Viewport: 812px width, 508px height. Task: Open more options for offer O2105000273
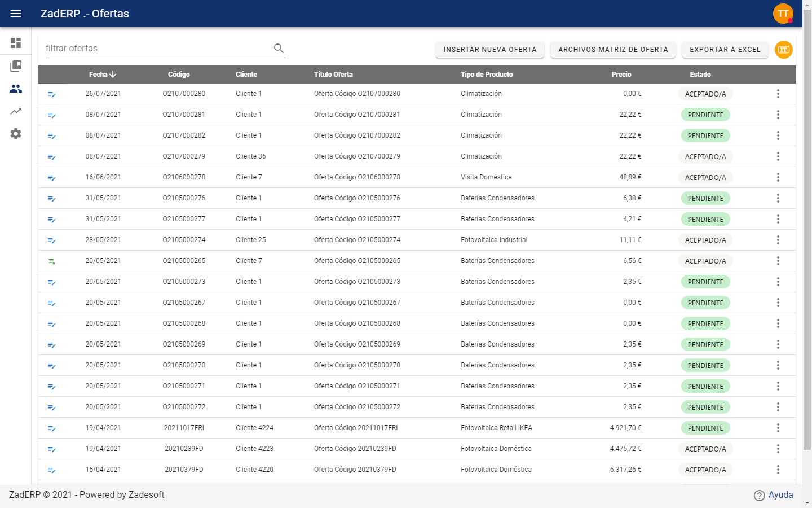778,282
